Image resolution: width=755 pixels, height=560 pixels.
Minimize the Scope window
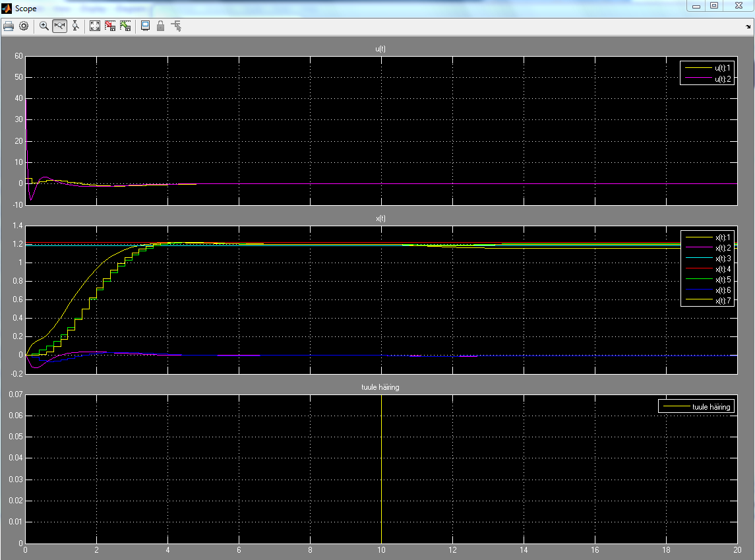click(696, 6)
